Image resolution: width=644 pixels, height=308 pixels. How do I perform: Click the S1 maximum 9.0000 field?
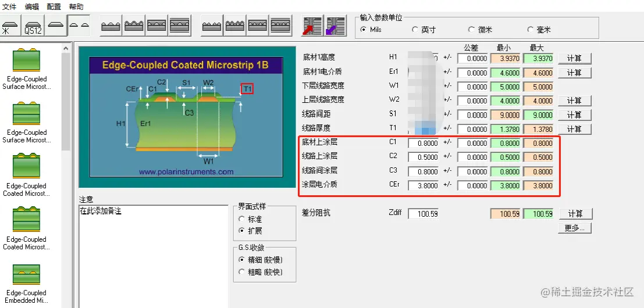pos(539,115)
